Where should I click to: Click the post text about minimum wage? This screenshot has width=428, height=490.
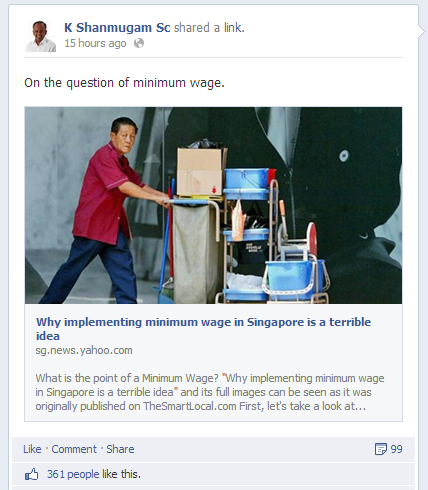[x=124, y=83]
